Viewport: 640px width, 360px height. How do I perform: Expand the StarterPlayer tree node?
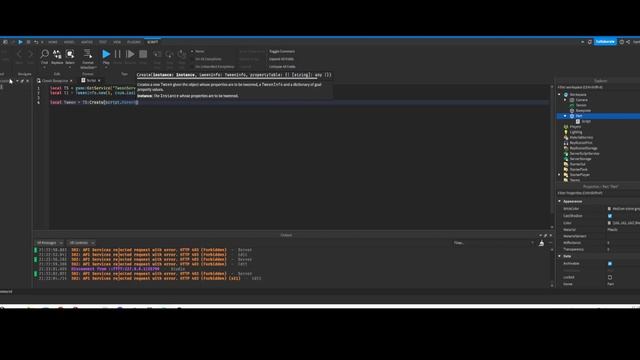point(560,175)
